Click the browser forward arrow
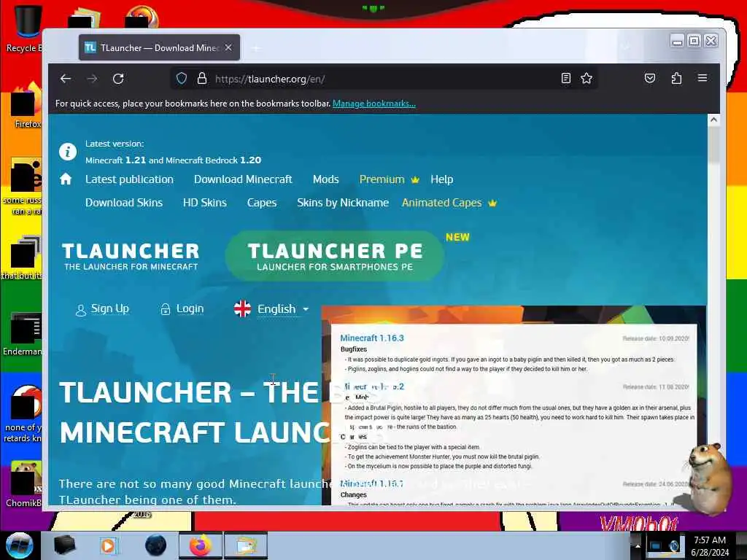The width and height of the screenshot is (747, 560). click(x=92, y=79)
